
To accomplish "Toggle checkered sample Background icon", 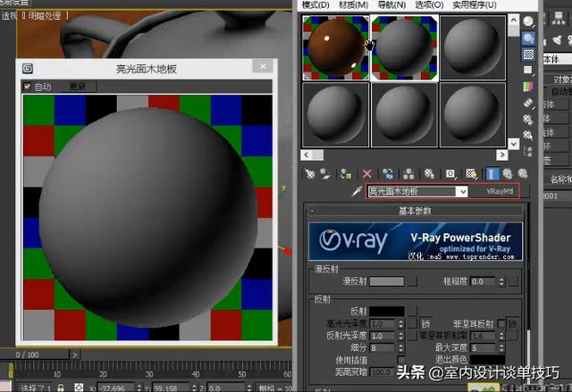I will click(x=528, y=54).
